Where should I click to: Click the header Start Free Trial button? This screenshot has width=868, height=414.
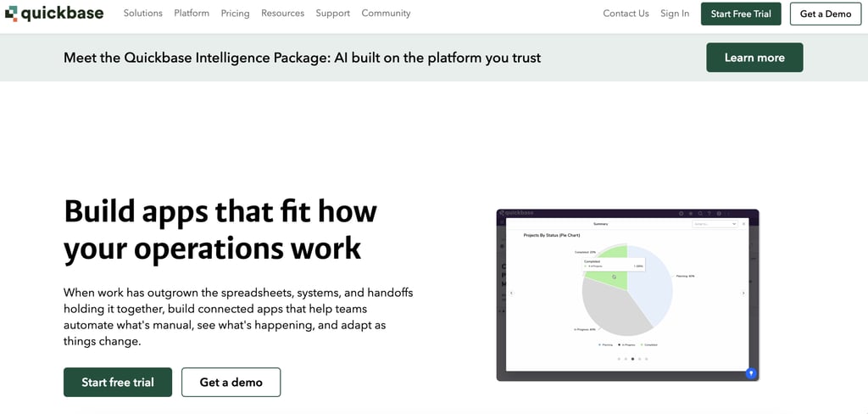tap(741, 14)
